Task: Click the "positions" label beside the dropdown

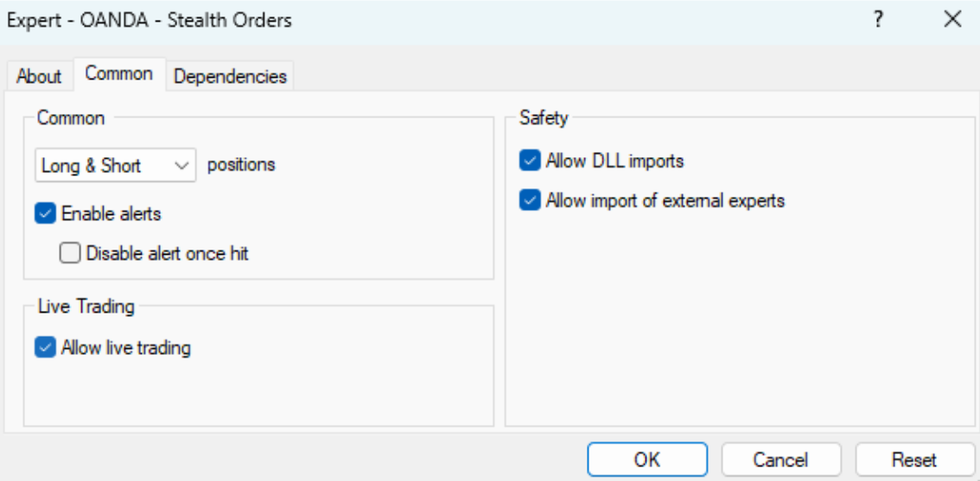Action: pos(241,165)
